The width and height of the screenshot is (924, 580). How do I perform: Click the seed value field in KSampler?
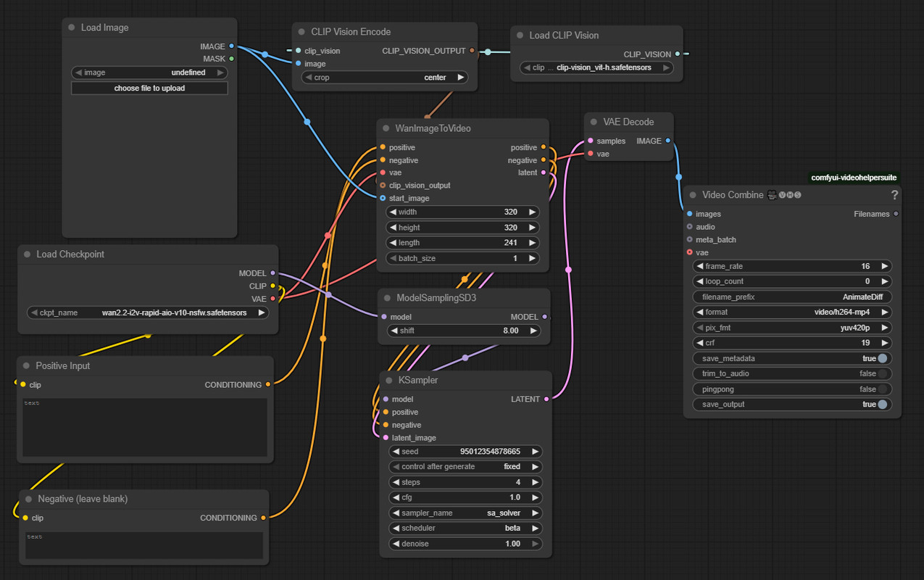click(465, 452)
